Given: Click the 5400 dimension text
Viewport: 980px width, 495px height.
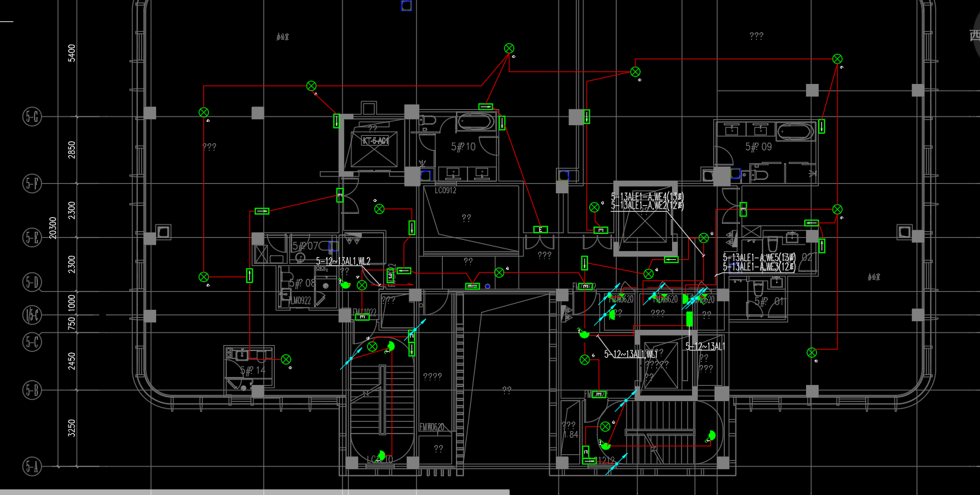Looking at the screenshot, I should (x=72, y=53).
